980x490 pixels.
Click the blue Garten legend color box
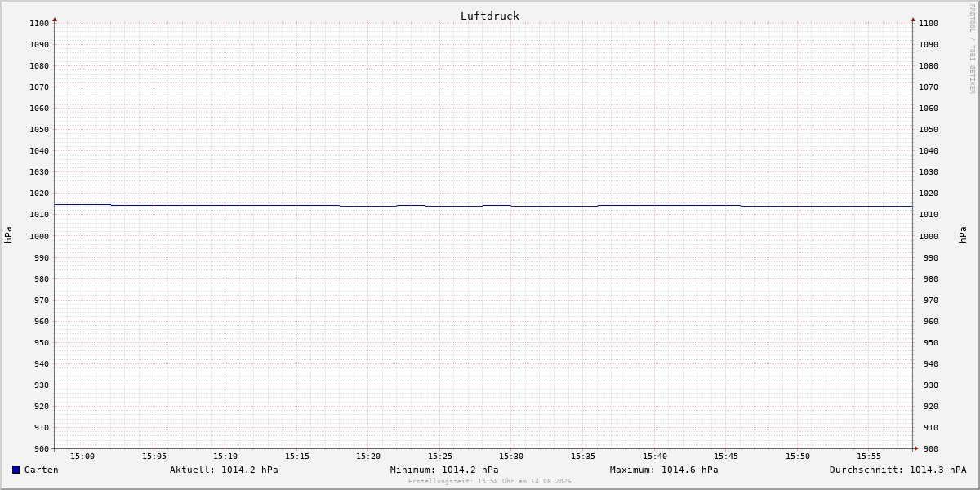point(16,470)
